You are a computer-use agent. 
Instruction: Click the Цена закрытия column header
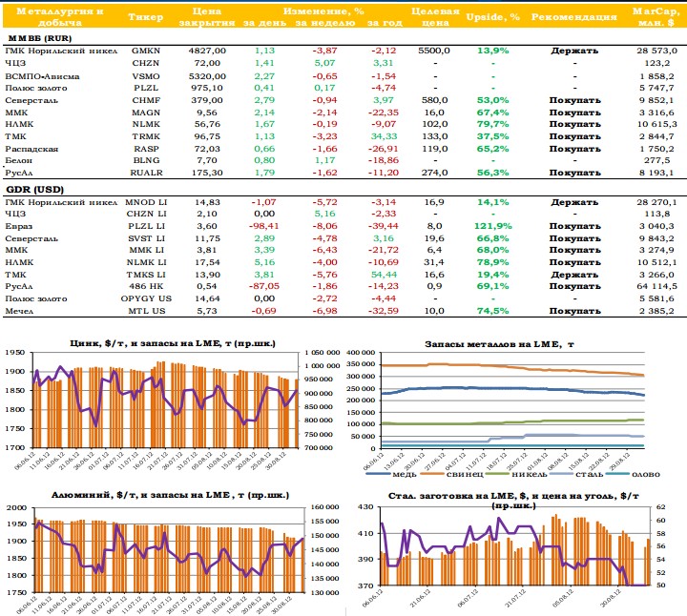(207, 17)
